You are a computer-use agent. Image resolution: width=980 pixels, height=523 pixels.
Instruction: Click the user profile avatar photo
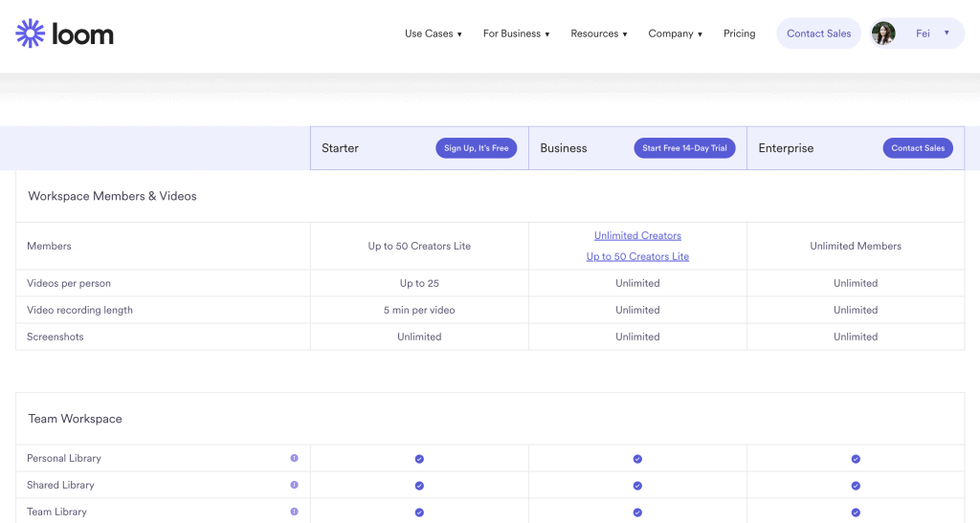click(x=883, y=33)
